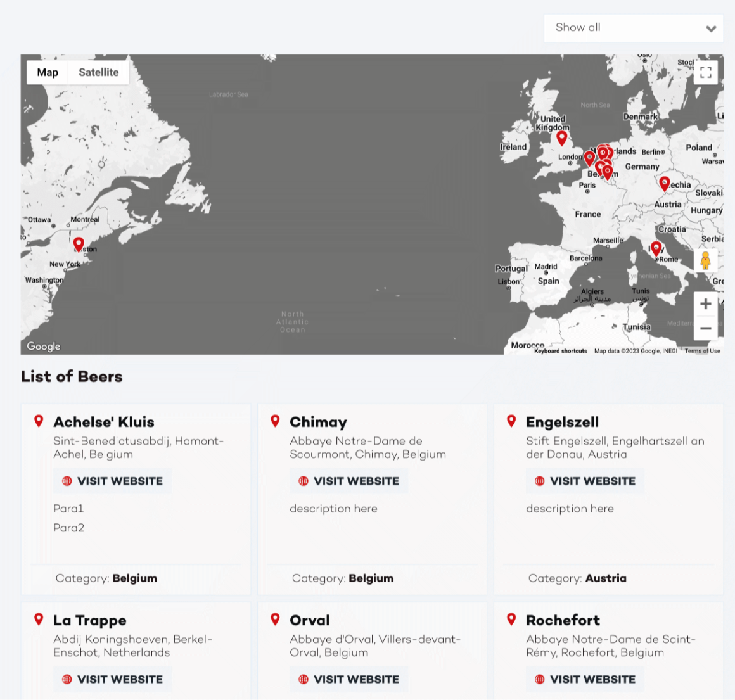Open the Engelszell beer title
The height and width of the screenshot is (700, 735).
[562, 422]
